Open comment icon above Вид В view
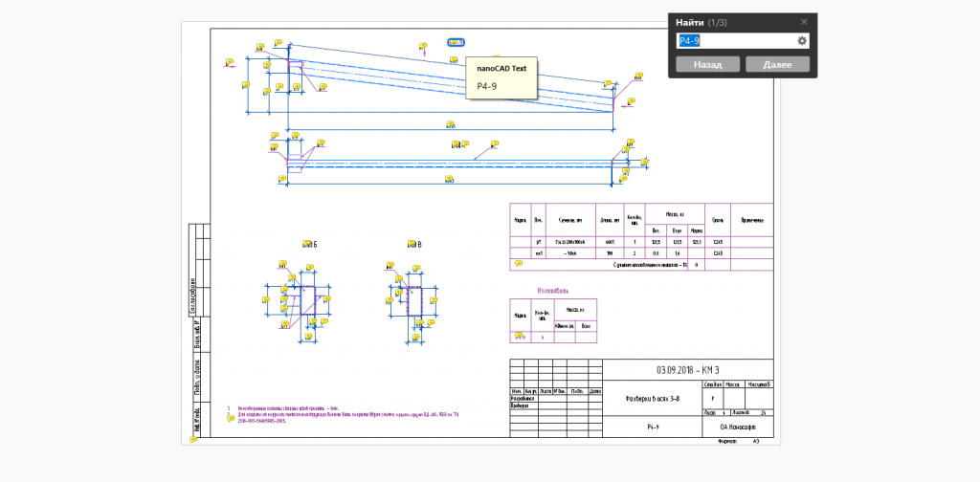 [x=412, y=244]
